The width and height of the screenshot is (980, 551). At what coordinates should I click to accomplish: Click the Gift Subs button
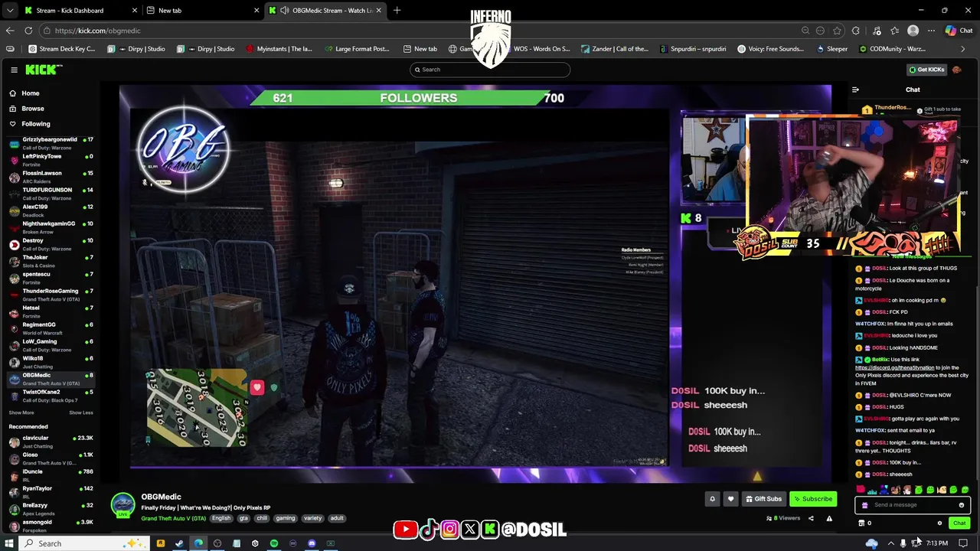pyautogui.click(x=764, y=499)
